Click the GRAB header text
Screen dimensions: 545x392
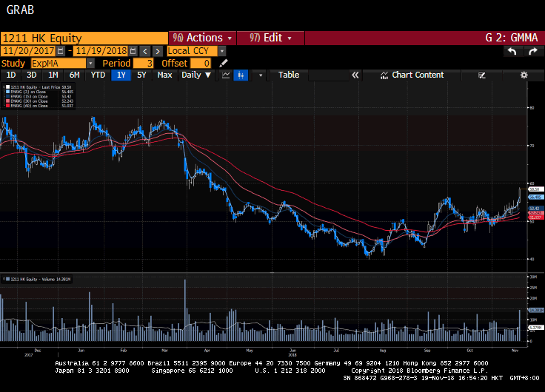(x=20, y=10)
